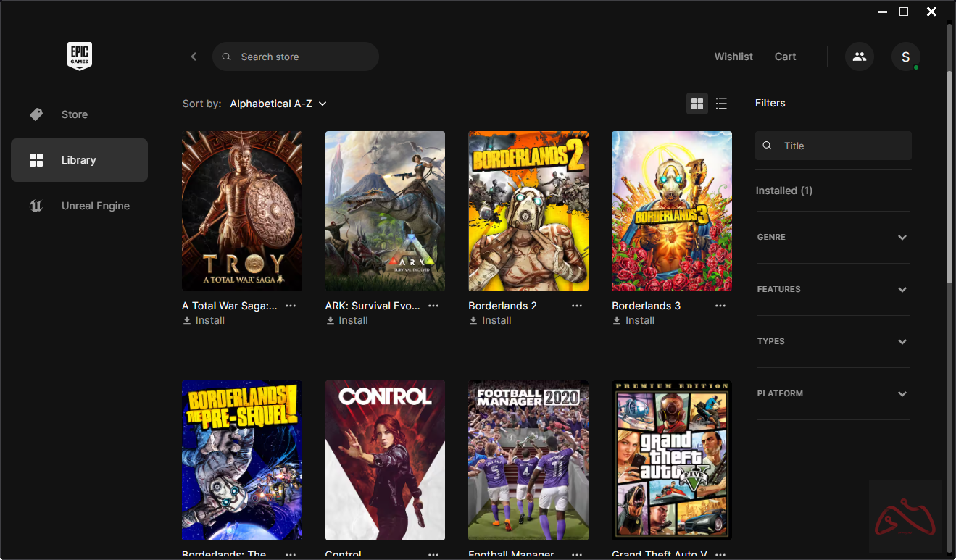The image size is (956, 560).
Task: Click the vertical scrollbar on the right
Action: [x=949, y=174]
